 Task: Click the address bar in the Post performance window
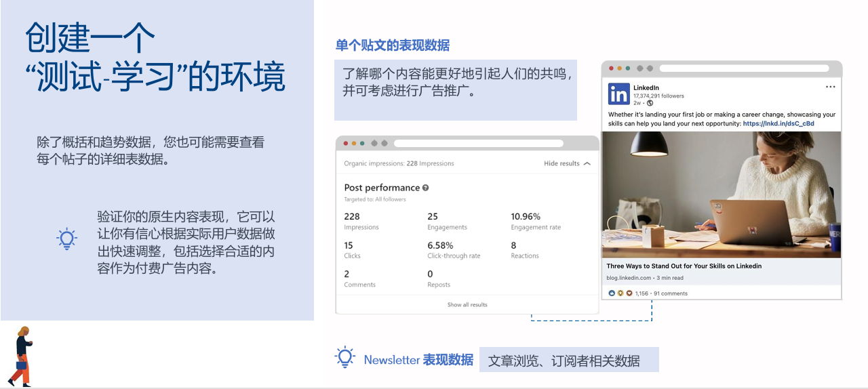[x=478, y=144]
